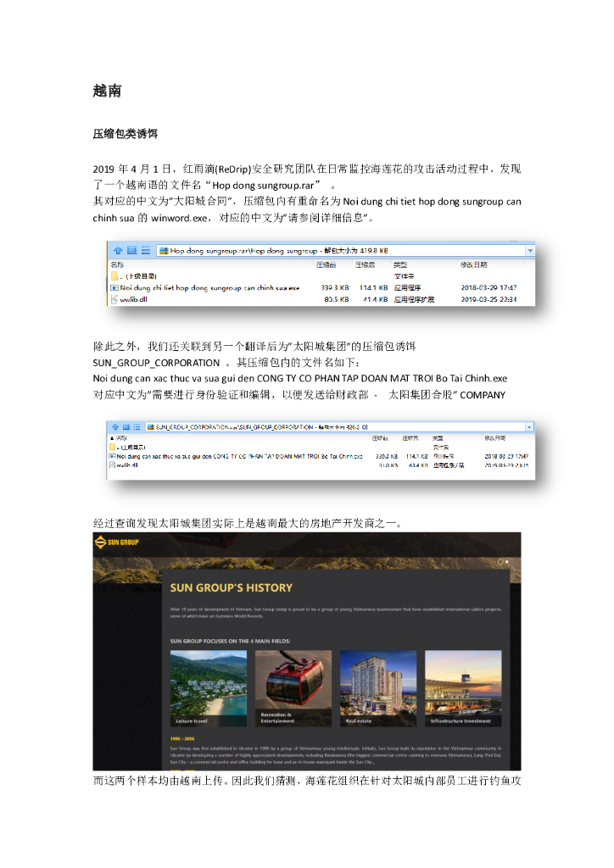
Task: Open the Recreation & Entertainment thumbnail
Action: [x=293, y=688]
